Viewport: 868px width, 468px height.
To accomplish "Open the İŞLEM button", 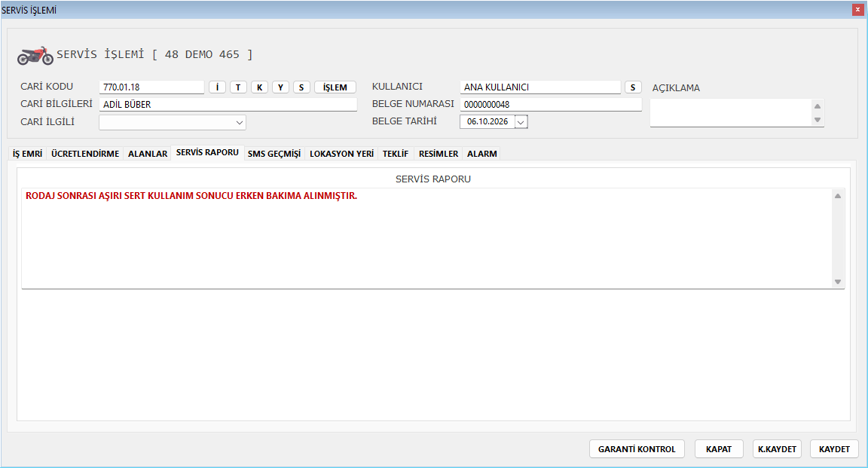I will click(335, 87).
